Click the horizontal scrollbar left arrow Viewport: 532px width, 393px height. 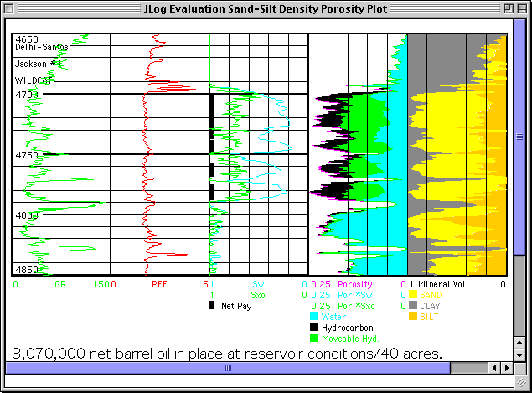(x=494, y=368)
